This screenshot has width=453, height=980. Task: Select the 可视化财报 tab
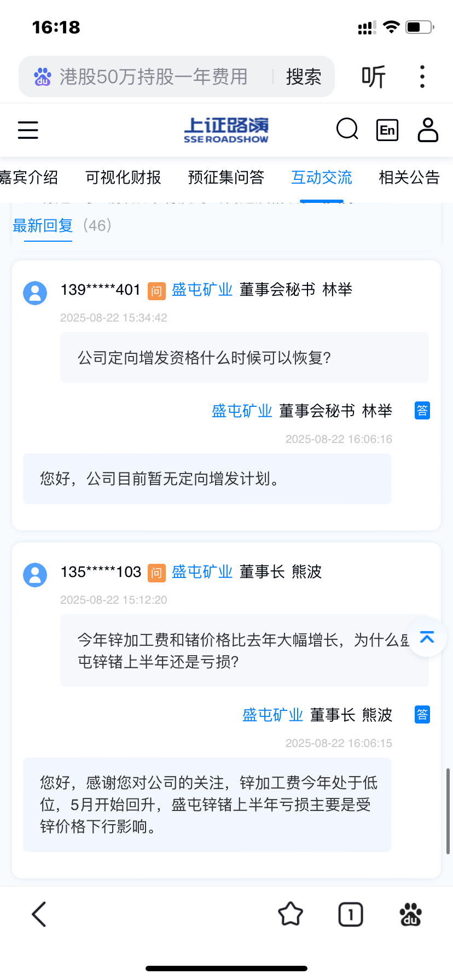123,177
